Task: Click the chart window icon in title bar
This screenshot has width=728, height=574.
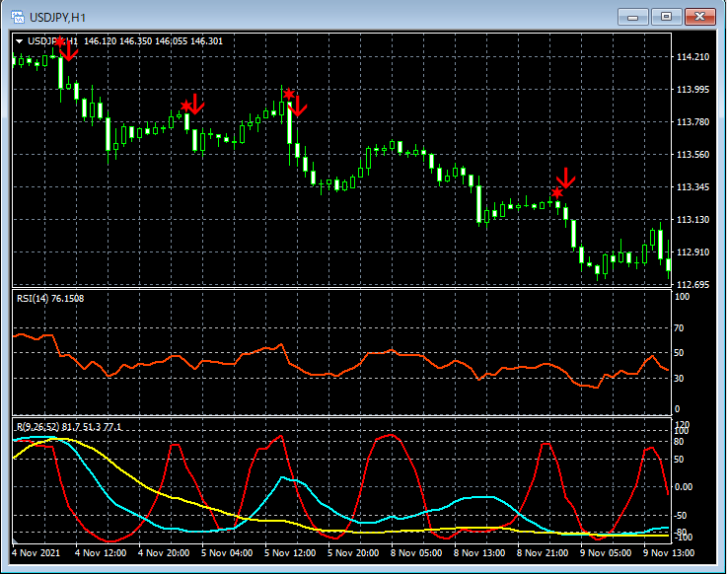Action: tap(16, 17)
